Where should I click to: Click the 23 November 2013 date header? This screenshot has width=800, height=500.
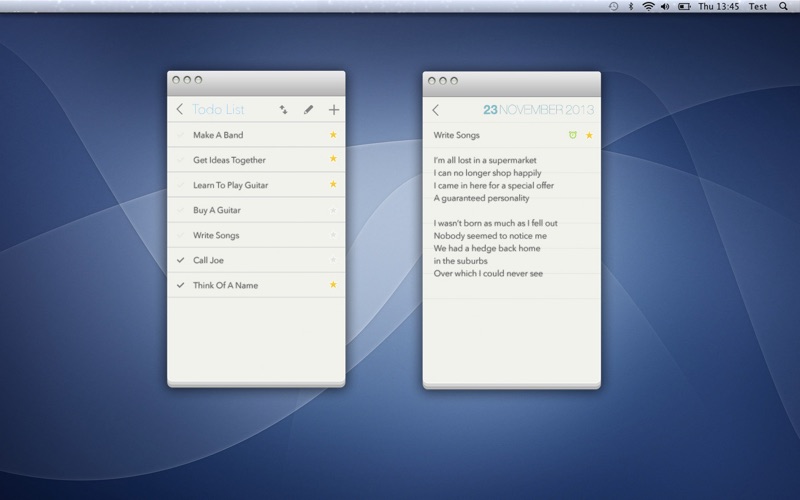538,110
